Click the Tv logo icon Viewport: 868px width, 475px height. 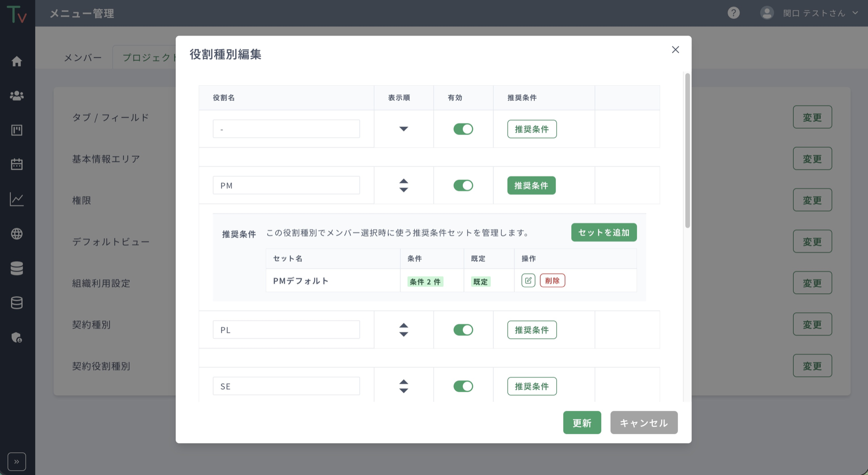(x=17, y=14)
